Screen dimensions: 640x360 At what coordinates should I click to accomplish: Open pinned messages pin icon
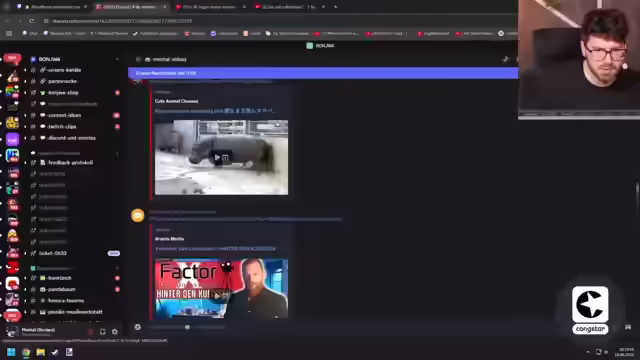point(505,60)
